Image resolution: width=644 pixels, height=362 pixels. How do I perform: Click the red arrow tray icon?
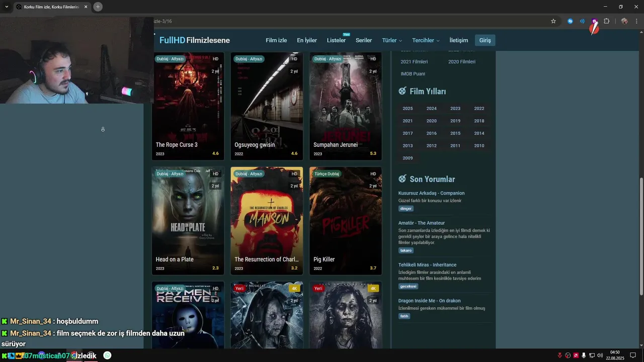pos(560,355)
